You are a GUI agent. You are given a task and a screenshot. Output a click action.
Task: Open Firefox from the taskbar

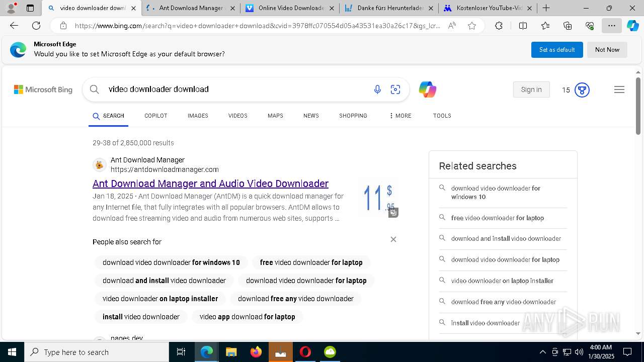click(256, 352)
